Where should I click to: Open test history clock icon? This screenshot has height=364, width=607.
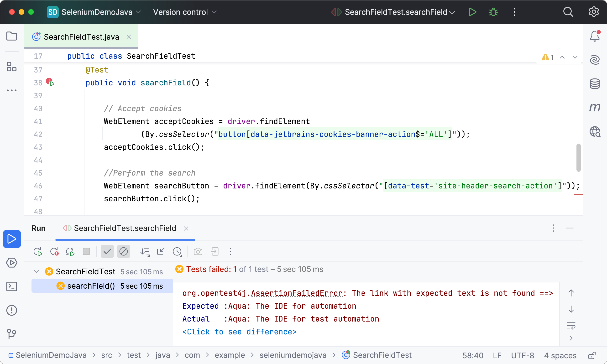coord(177,252)
